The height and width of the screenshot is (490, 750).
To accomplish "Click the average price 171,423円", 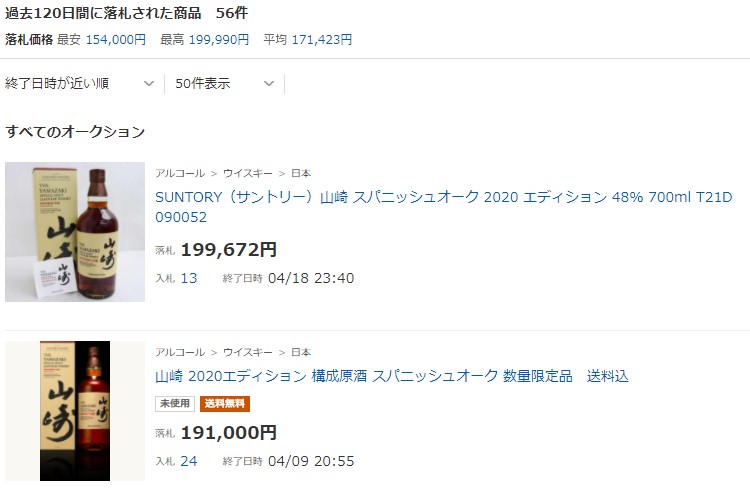I will coord(322,40).
